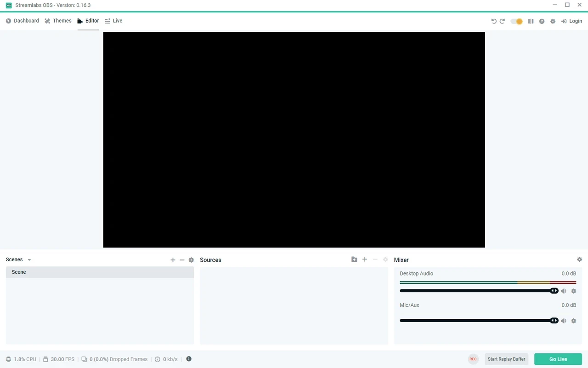588x368 pixels.
Task: Add a source folder in Sources
Action: click(x=354, y=259)
